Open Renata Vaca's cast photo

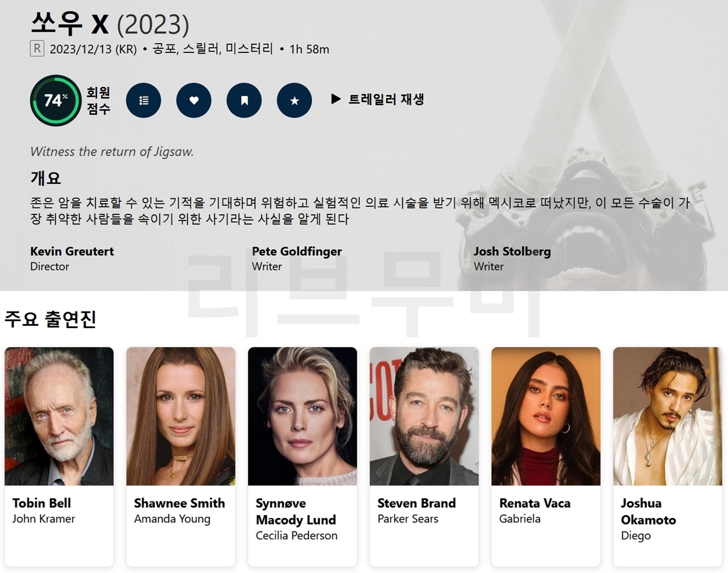[x=546, y=416]
